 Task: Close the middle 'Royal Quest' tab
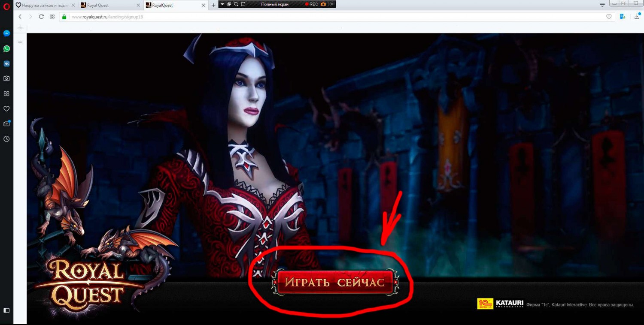137,5
